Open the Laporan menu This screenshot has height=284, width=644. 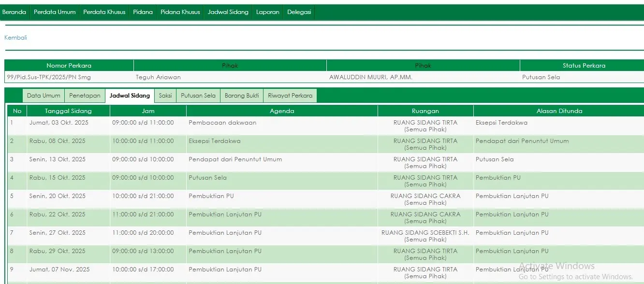pyautogui.click(x=267, y=12)
